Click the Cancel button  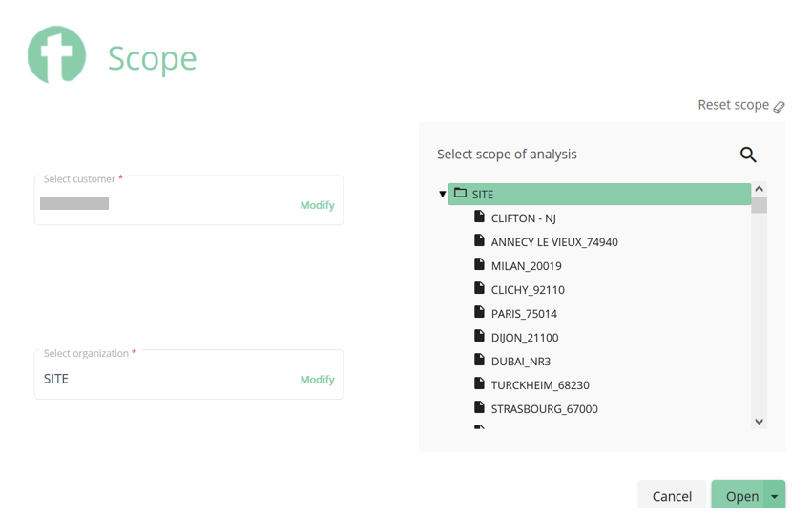(672, 495)
